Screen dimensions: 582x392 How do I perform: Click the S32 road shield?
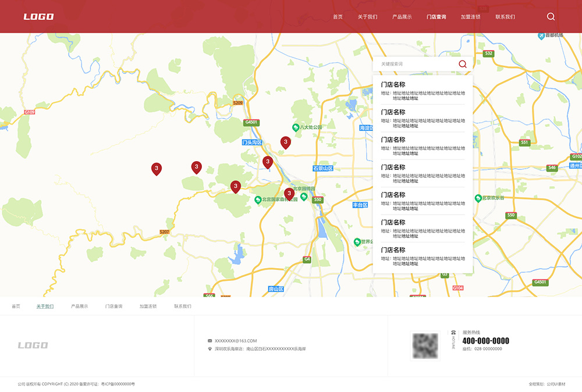click(488, 54)
